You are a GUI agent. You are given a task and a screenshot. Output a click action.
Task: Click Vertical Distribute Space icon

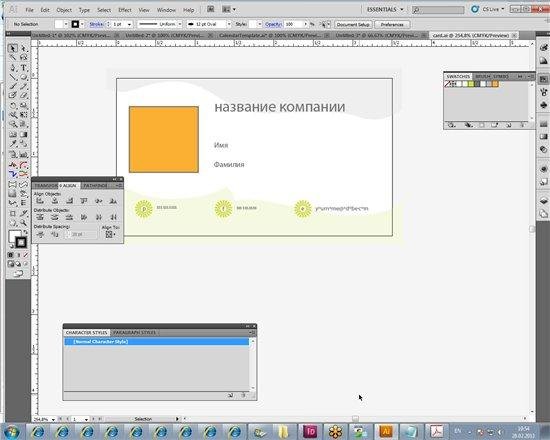coord(40,234)
